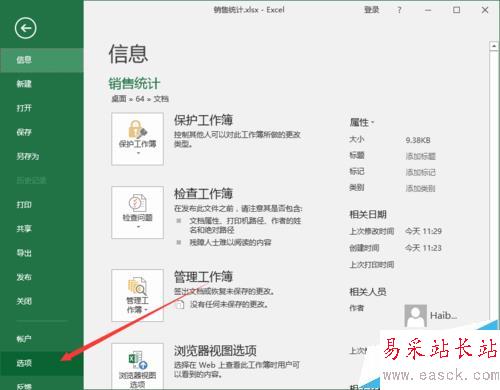Click the scrollbar up arrow
The height and width of the screenshot is (390, 500).
494,46
